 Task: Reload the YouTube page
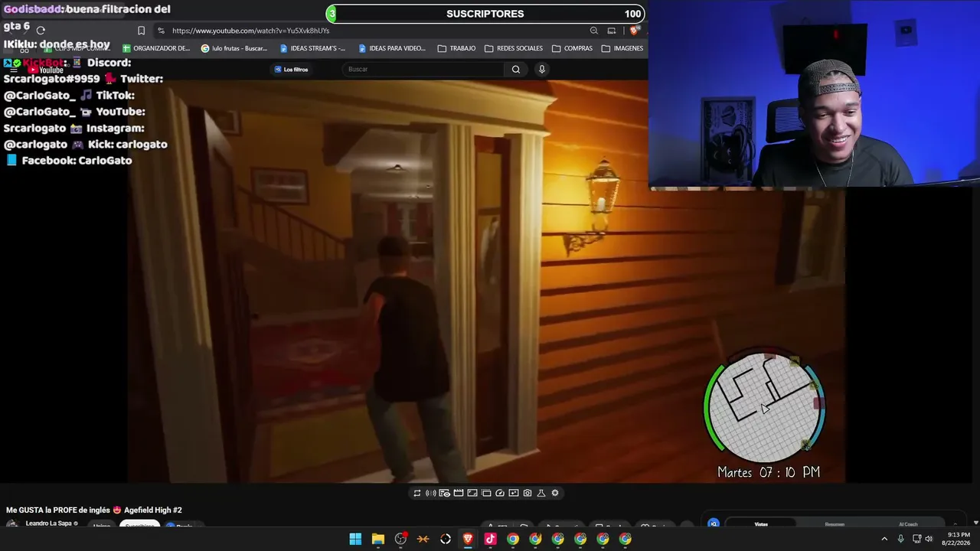pos(41,31)
